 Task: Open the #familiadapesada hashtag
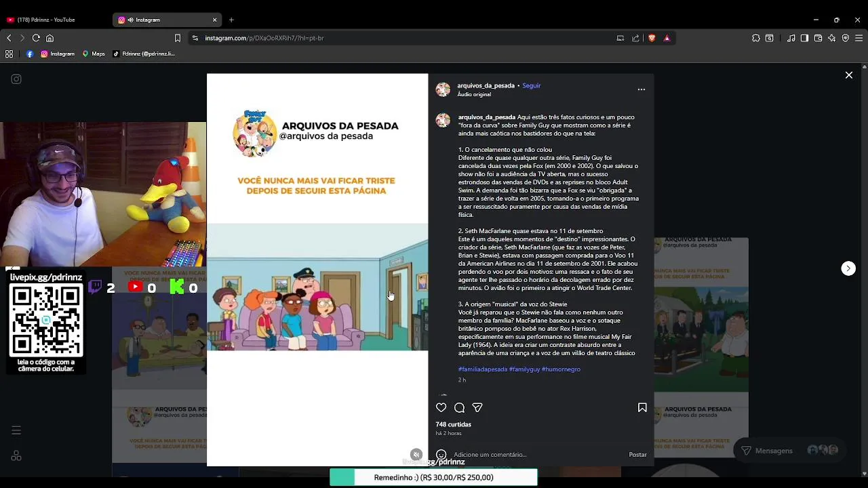click(483, 369)
